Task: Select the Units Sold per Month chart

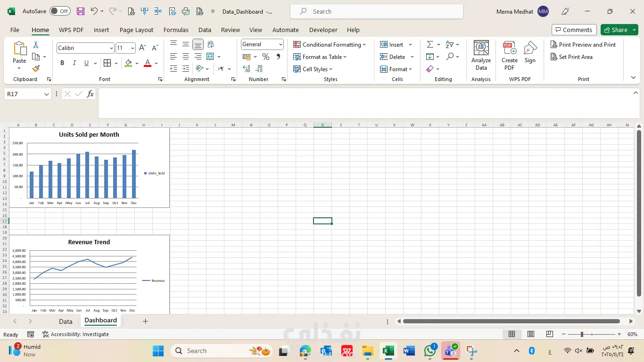Action: [x=89, y=167]
